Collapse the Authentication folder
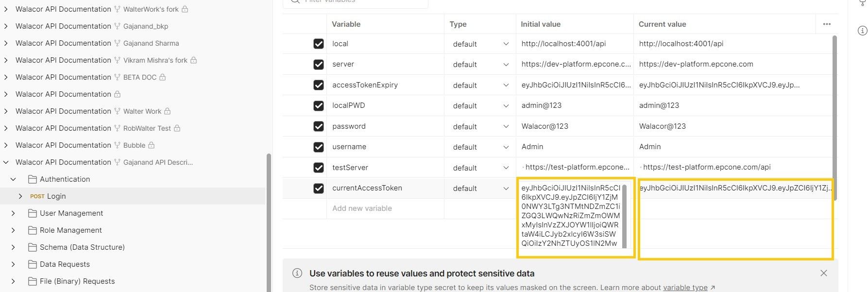This screenshot has height=292, width=868. [12, 179]
